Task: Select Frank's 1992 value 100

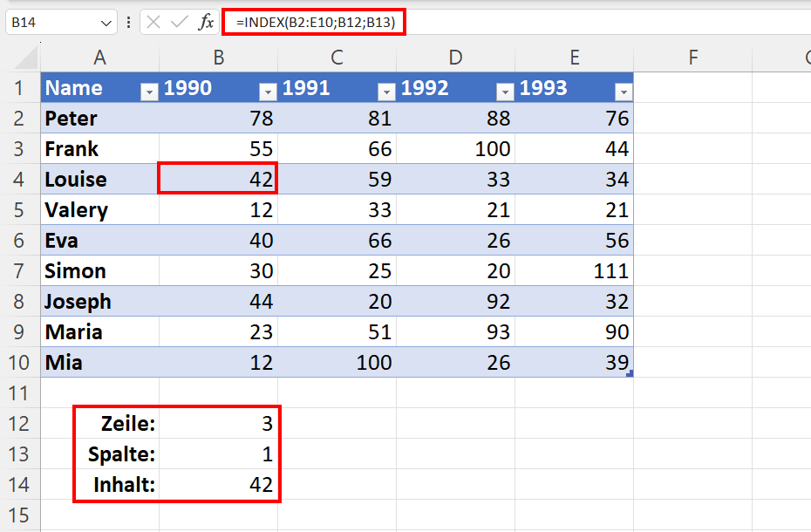Action: [455, 148]
